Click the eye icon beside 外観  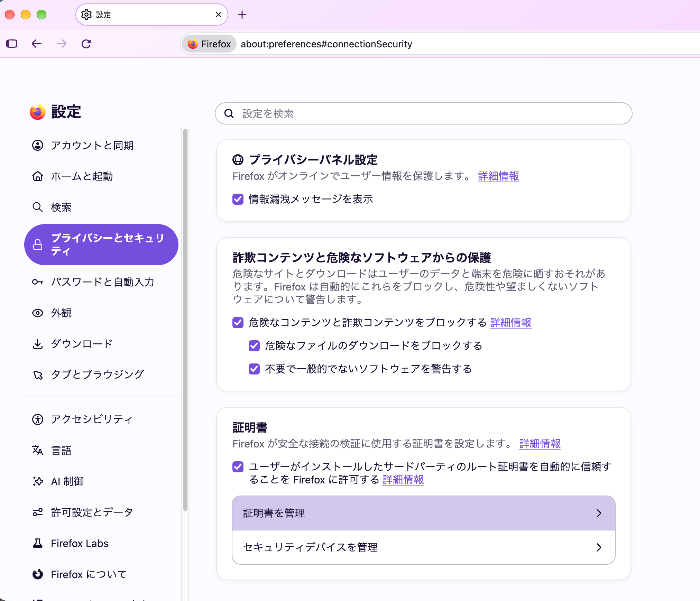pos(38,313)
